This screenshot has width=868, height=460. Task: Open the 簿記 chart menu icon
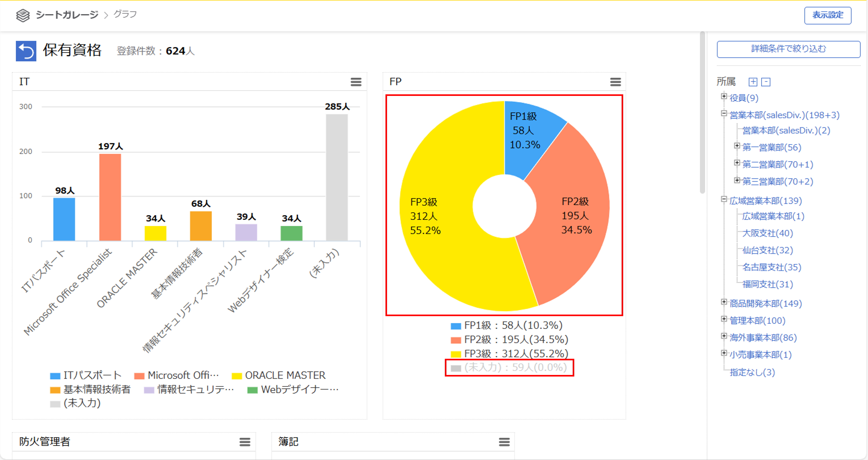(504, 442)
